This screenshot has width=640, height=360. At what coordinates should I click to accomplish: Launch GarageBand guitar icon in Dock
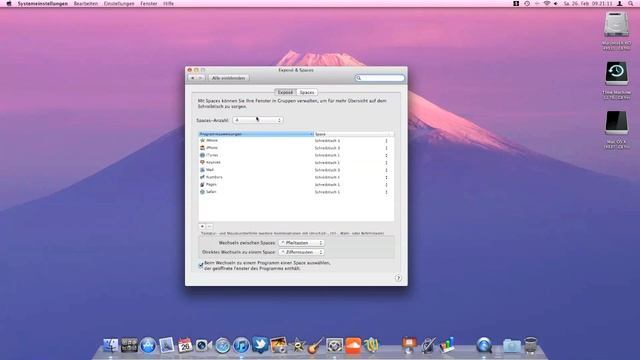316,345
